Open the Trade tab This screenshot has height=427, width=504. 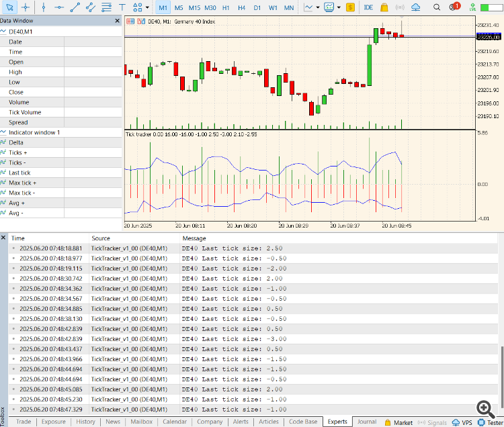[24, 422]
